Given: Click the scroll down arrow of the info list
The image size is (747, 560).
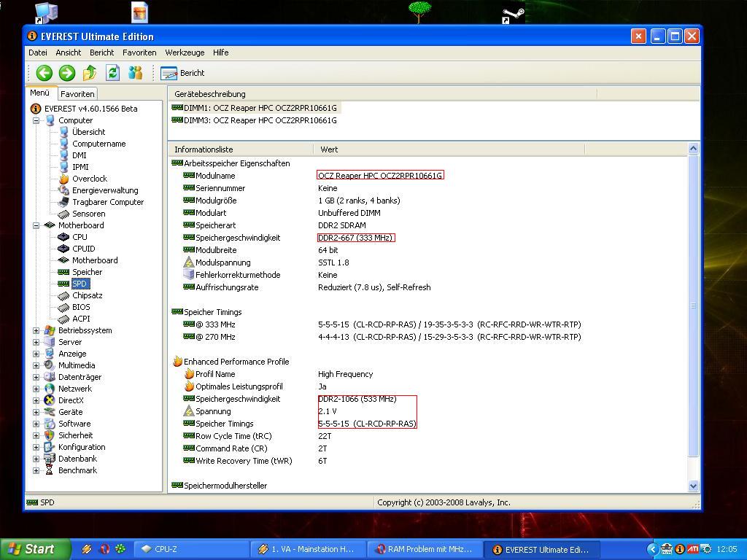Looking at the screenshot, I should click(694, 486).
